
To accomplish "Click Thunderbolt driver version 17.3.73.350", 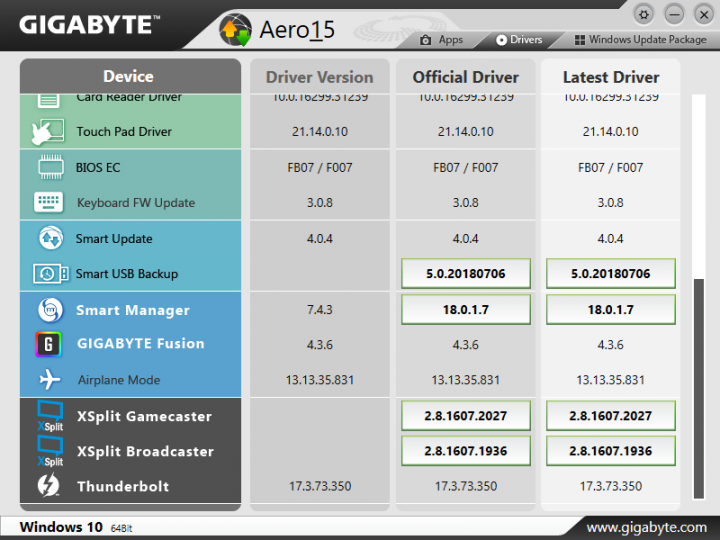I will (320, 486).
